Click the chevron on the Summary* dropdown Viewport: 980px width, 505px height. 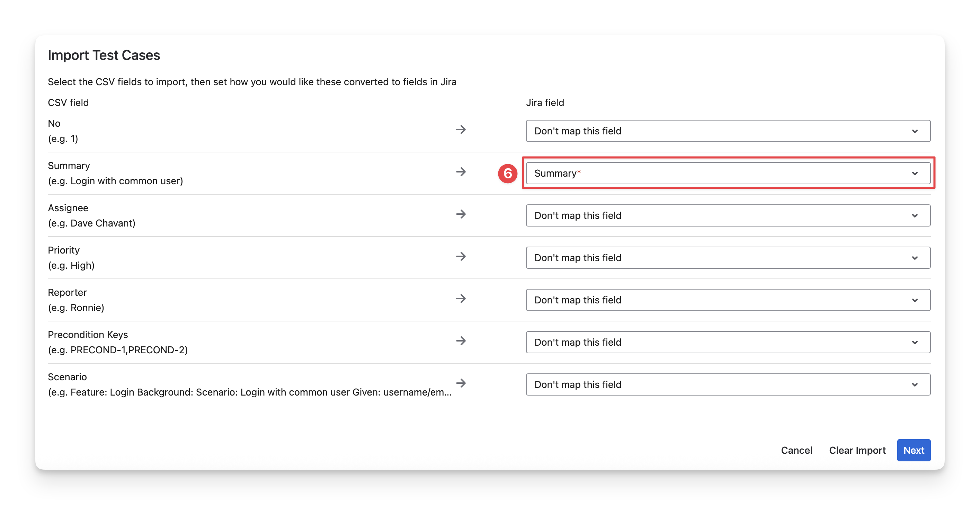click(x=915, y=174)
